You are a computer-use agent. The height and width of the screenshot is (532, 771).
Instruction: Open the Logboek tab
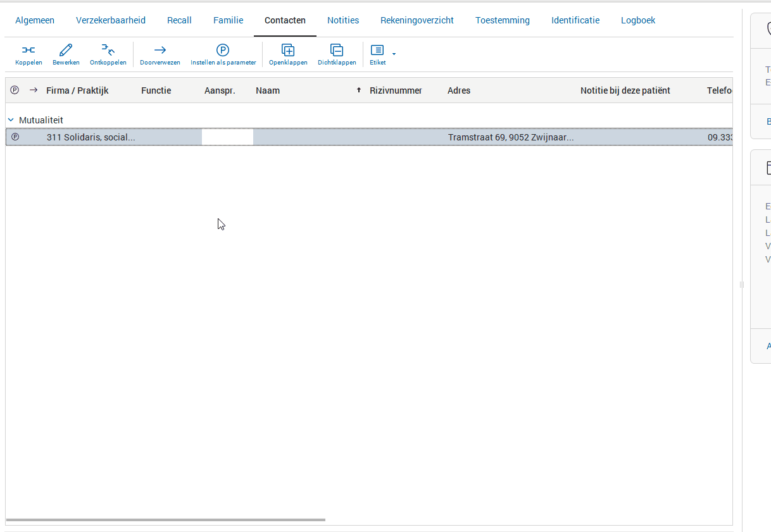coord(638,20)
